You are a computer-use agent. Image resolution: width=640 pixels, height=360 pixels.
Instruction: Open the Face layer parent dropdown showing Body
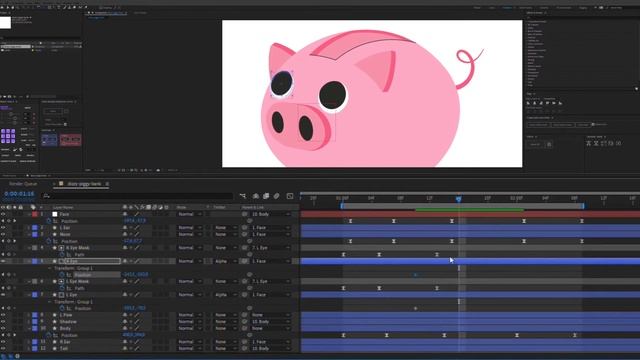point(271,214)
